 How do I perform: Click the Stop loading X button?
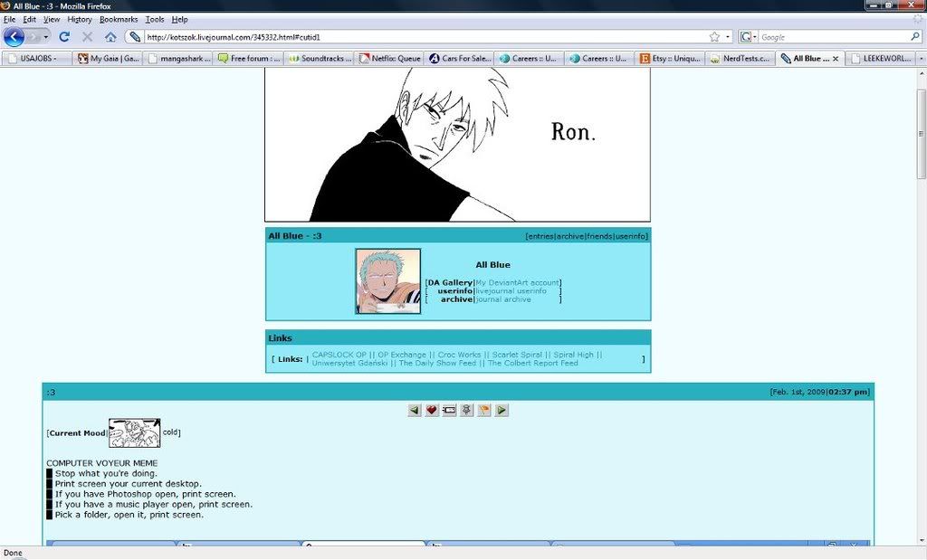[x=88, y=36]
